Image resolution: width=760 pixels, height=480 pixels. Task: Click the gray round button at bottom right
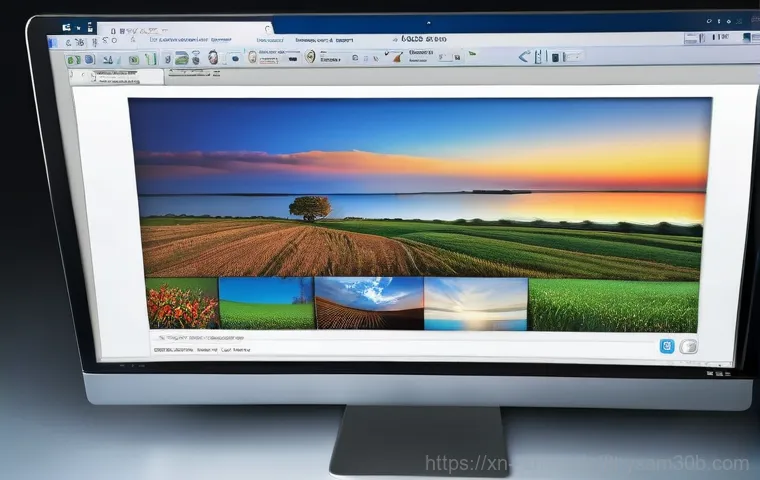(688, 346)
